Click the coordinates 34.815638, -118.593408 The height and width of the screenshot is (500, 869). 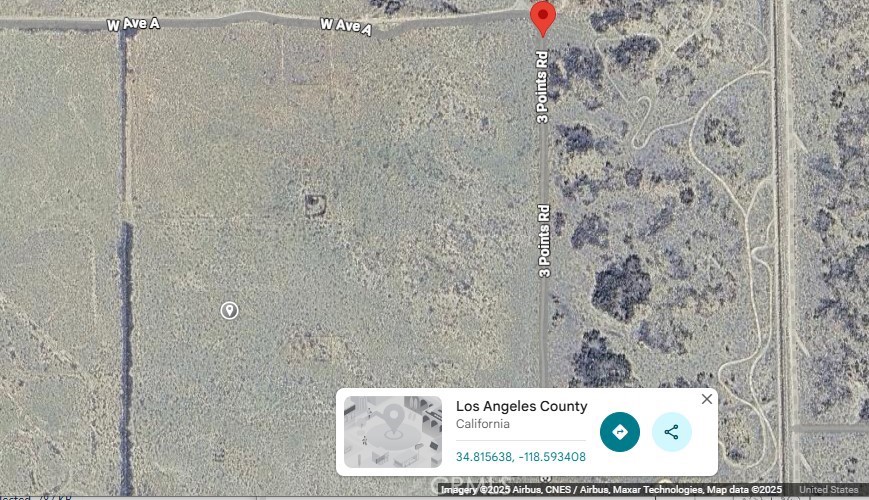click(520, 457)
